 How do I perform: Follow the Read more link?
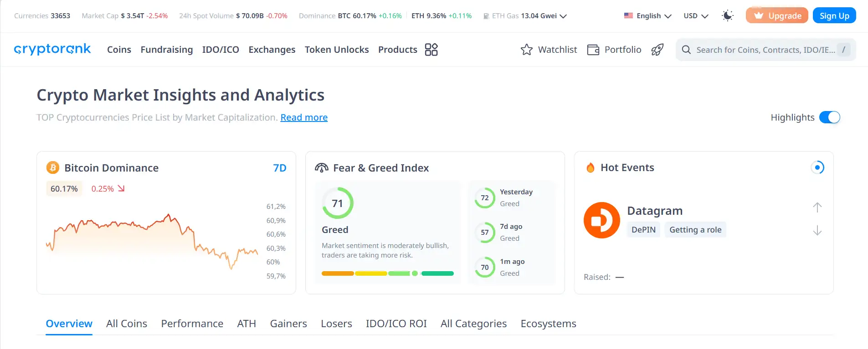click(304, 117)
